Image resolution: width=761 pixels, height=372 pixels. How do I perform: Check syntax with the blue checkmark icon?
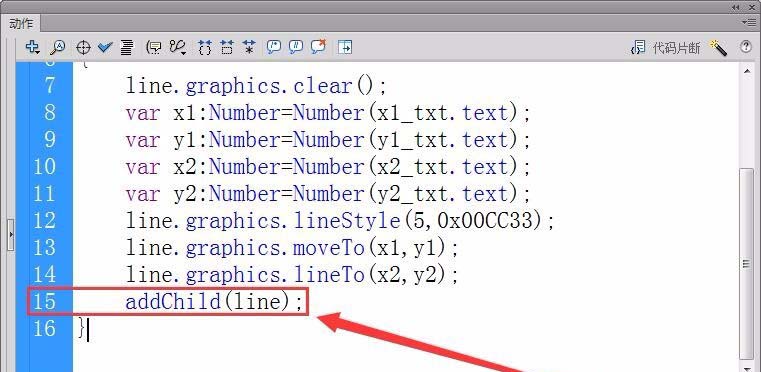tap(105, 47)
